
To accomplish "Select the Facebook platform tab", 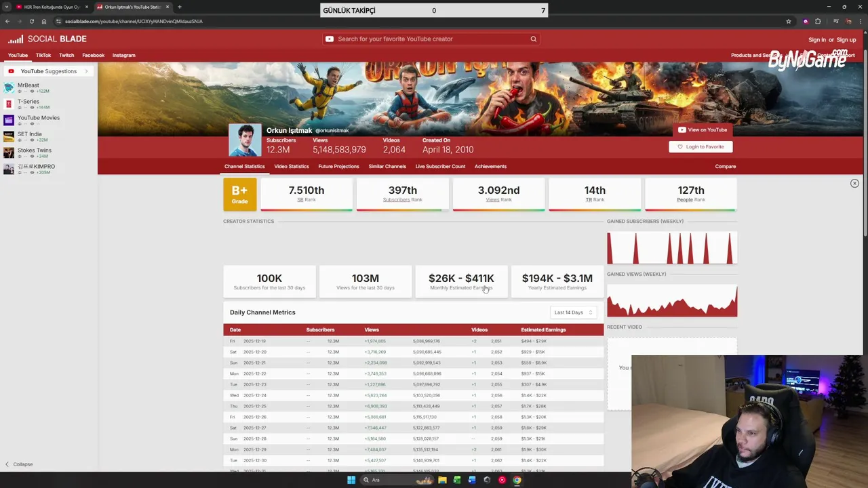I will pyautogui.click(x=94, y=55).
